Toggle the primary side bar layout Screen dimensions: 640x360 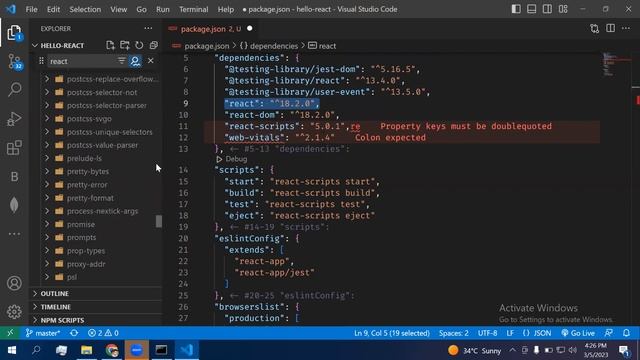(x=516, y=9)
